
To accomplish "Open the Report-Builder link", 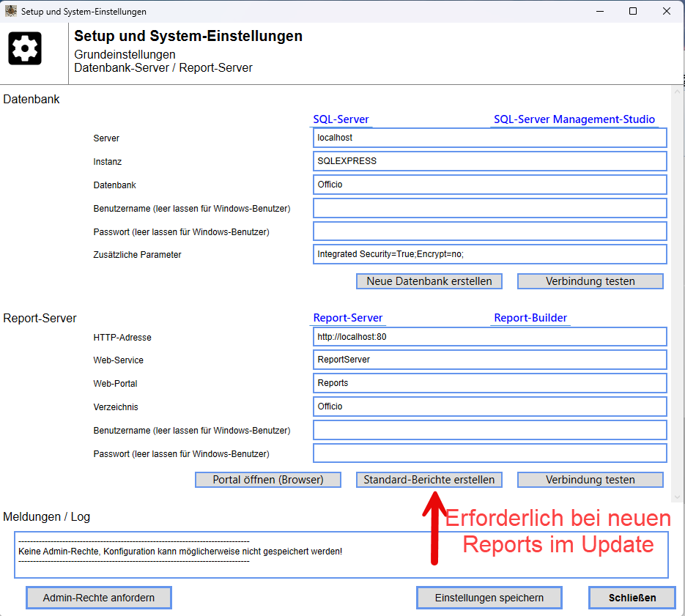I will (x=530, y=318).
